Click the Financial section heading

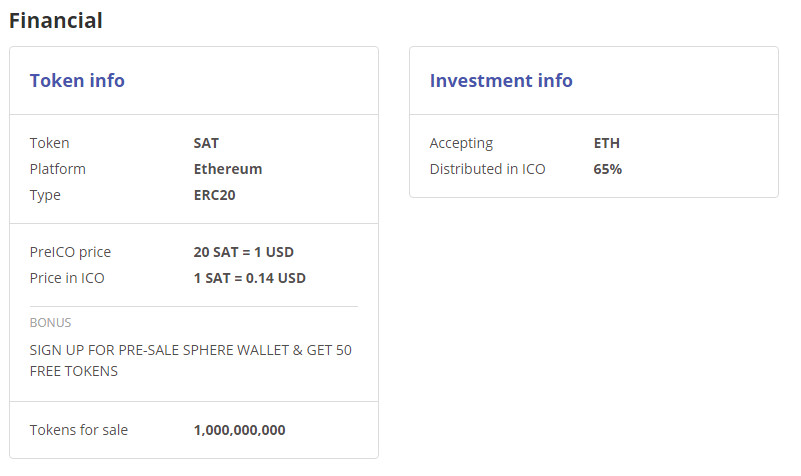(56, 20)
